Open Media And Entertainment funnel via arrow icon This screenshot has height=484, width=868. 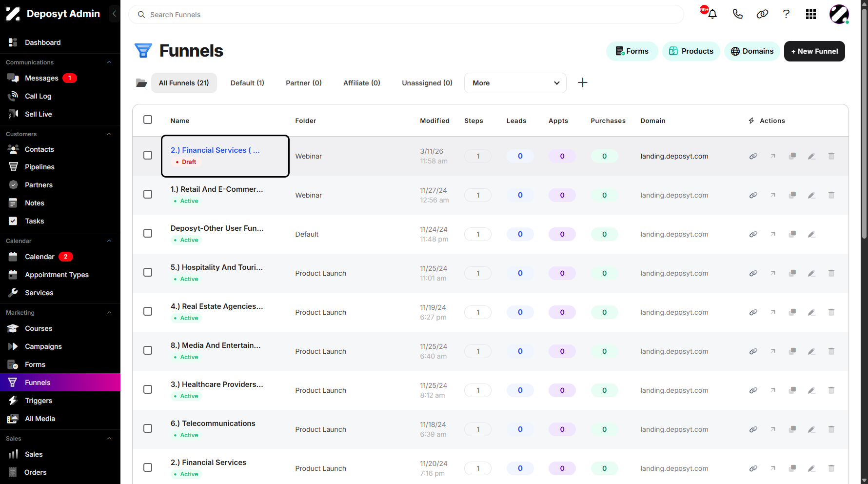tap(773, 351)
